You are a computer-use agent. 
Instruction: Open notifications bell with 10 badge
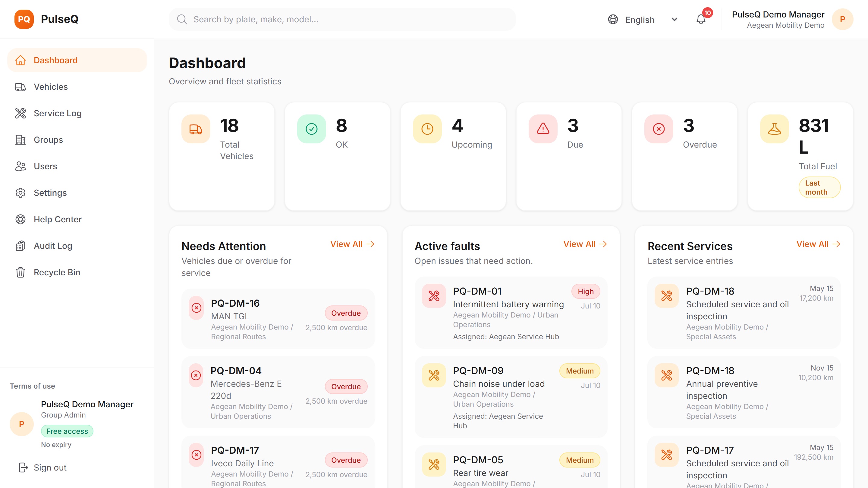pyautogui.click(x=701, y=19)
